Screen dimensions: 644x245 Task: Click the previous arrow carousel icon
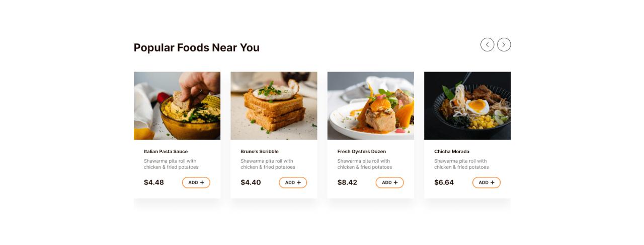487,45
